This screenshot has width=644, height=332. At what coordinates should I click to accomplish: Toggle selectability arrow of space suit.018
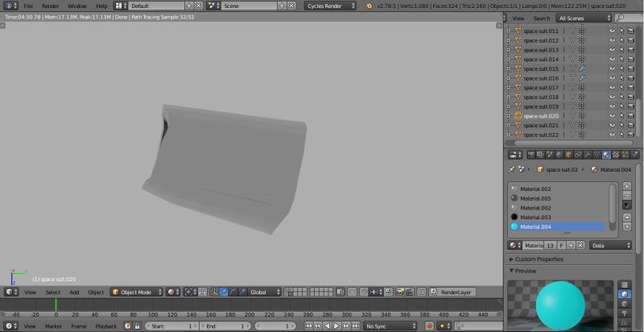[x=621, y=97]
